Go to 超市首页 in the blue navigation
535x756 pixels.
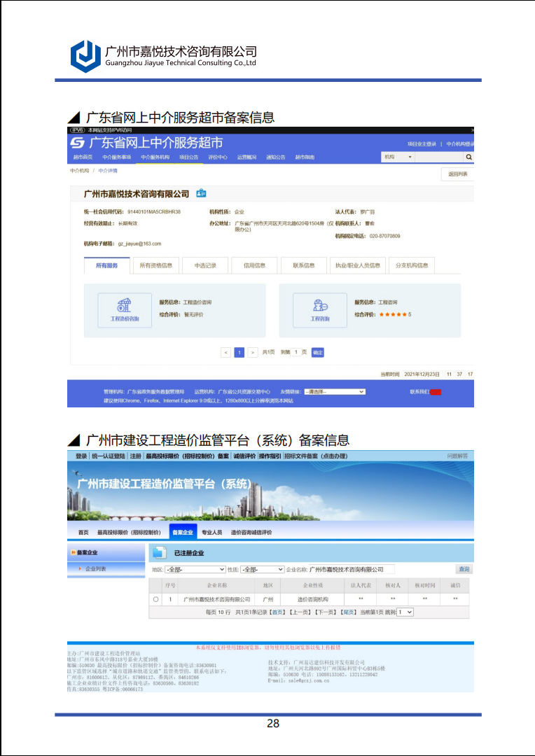83,157
